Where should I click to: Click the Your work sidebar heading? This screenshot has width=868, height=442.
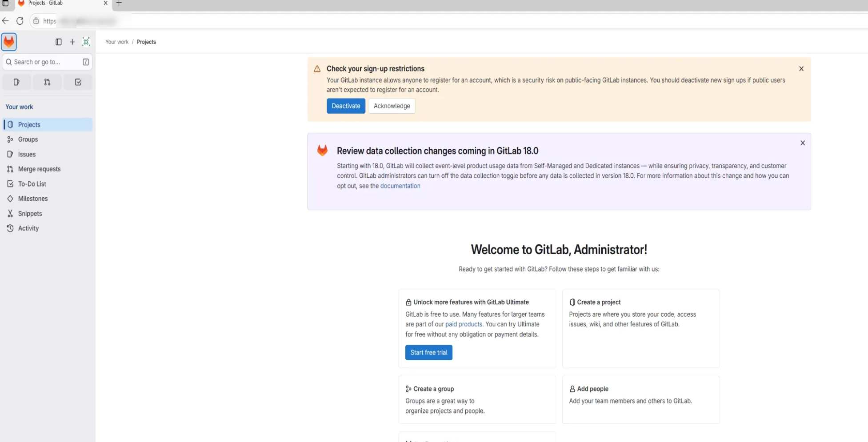pyautogui.click(x=19, y=107)
